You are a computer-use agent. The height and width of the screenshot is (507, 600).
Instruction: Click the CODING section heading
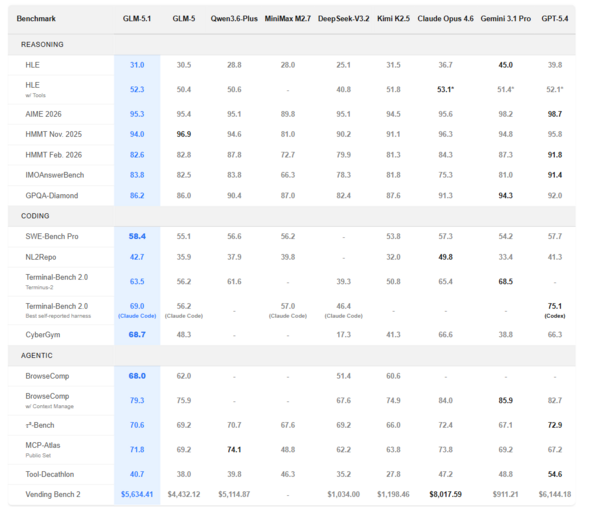(x=35, y=216)
